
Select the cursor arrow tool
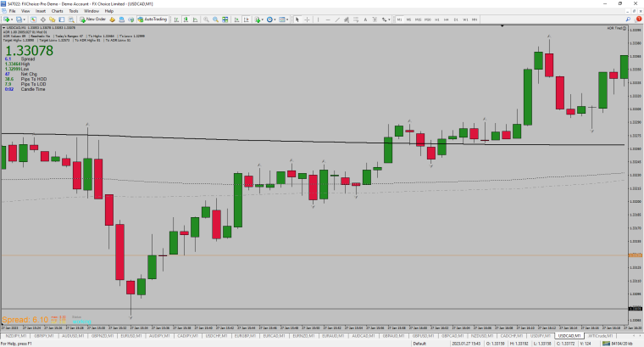pyautogui.click(x=297, y=20)
